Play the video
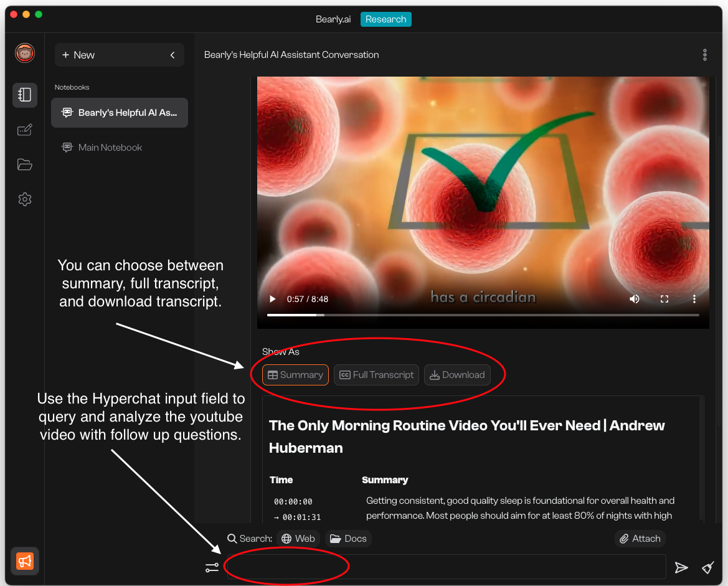 coord(273,299)
